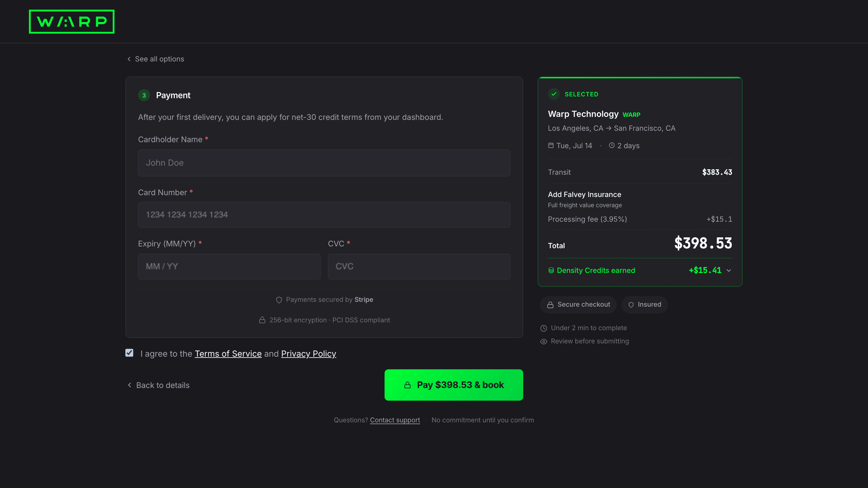Click the shield icon in Insured badge
The image size is (868, 488).
point(631,305)
